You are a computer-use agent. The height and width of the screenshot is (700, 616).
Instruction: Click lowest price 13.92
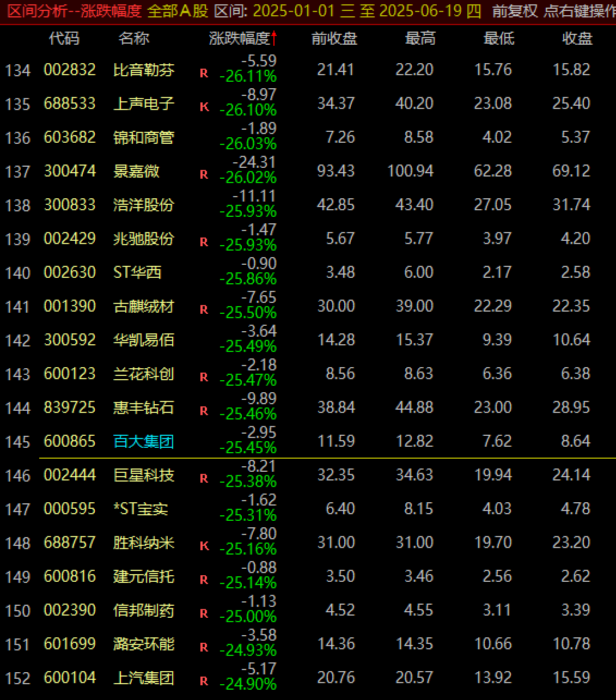point(493,678)
